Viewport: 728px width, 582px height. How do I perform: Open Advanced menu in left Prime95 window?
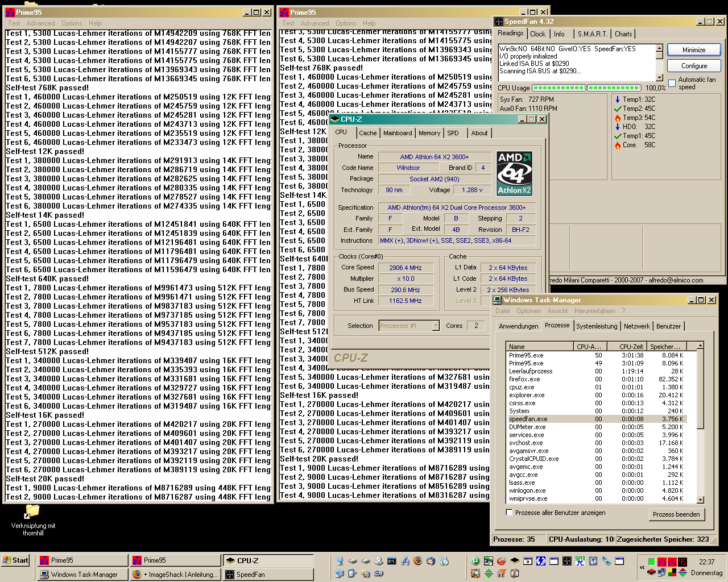(x=40, y=23)
